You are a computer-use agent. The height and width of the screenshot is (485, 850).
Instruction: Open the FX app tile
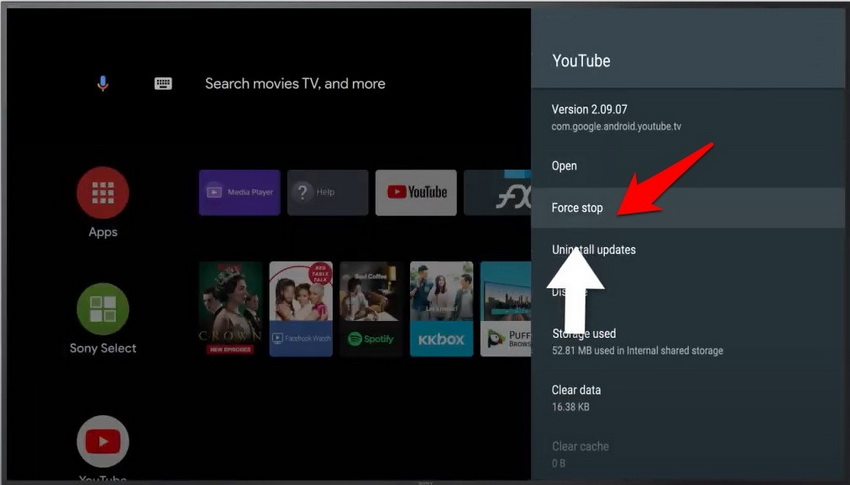click(498, 192)
